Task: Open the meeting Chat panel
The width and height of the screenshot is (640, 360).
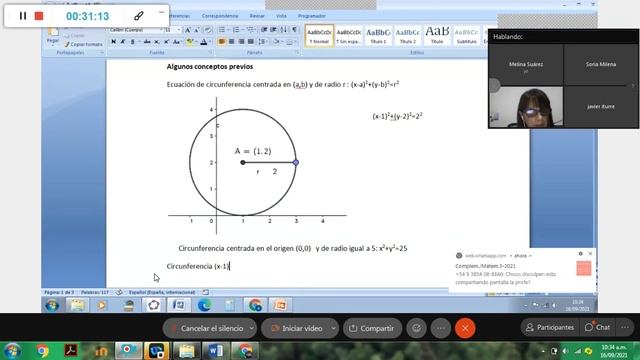Action: point(597,327)
